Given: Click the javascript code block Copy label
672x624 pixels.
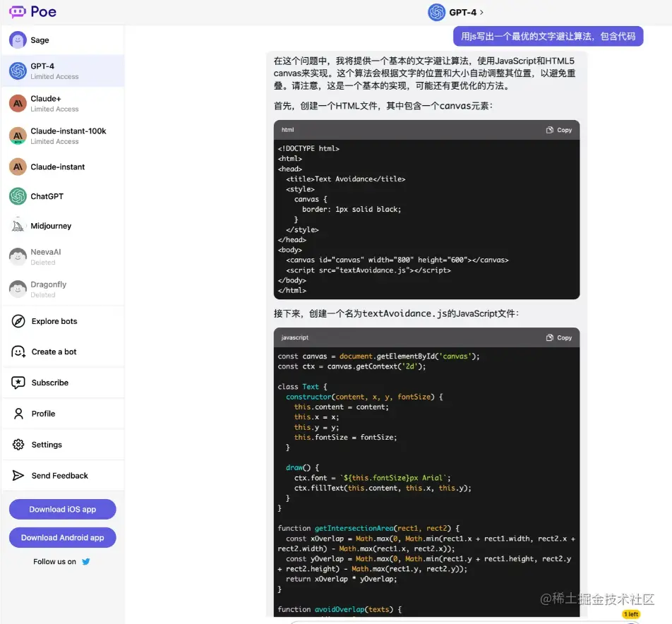Looking at the screenshot, I should click(x=564, y=337).
